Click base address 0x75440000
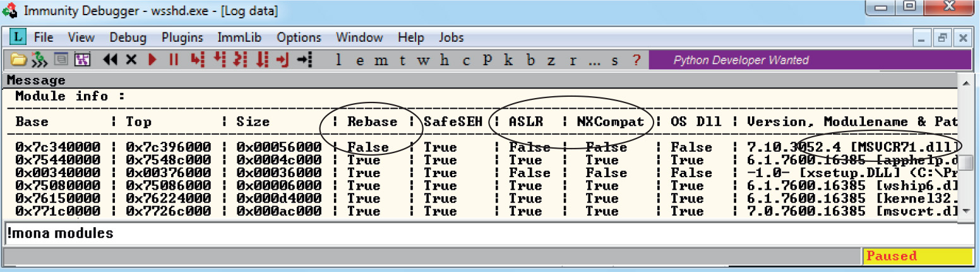 (57, 159)
